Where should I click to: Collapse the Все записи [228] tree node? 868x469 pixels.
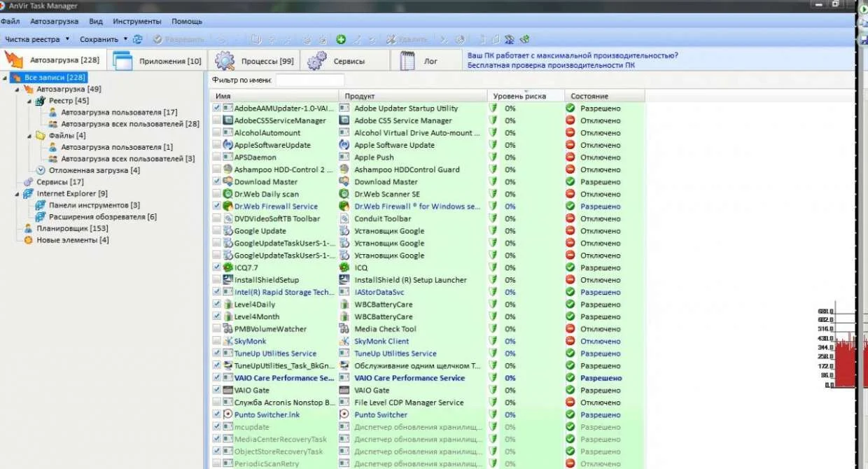click(6, 78)
